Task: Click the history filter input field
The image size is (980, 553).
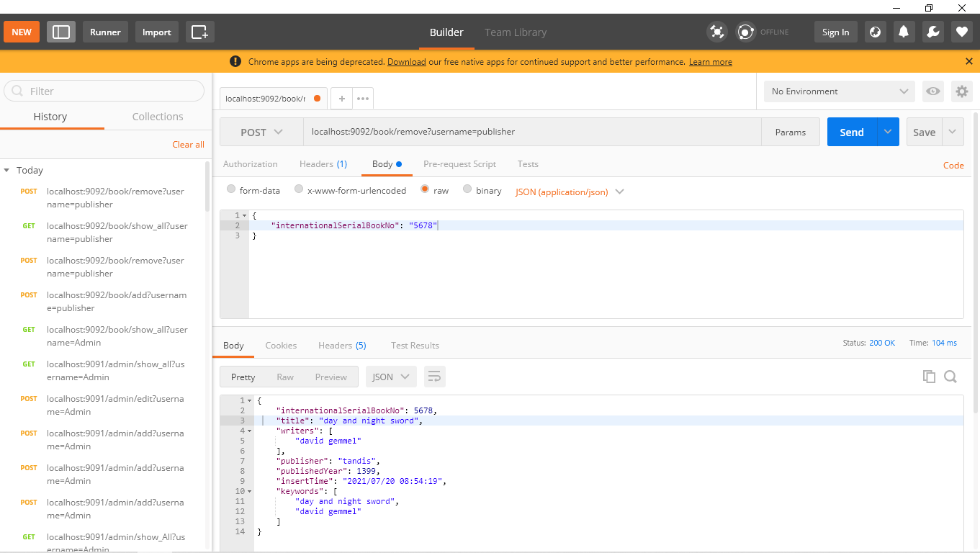Action: [104, 91]
